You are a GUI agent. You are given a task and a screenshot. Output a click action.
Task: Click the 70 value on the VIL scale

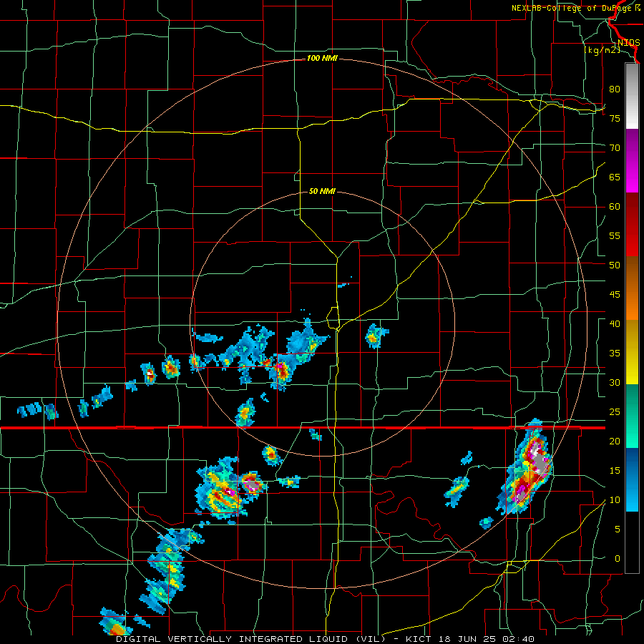click(615, 148)
